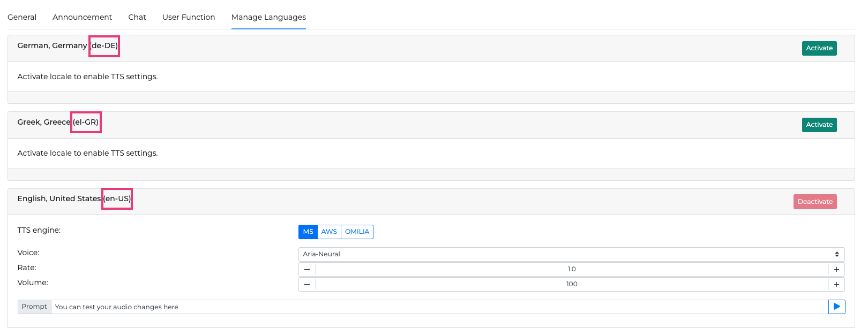The image size is (868, 328).
Task: Increase the Rate with plus button
Action: 836,269
